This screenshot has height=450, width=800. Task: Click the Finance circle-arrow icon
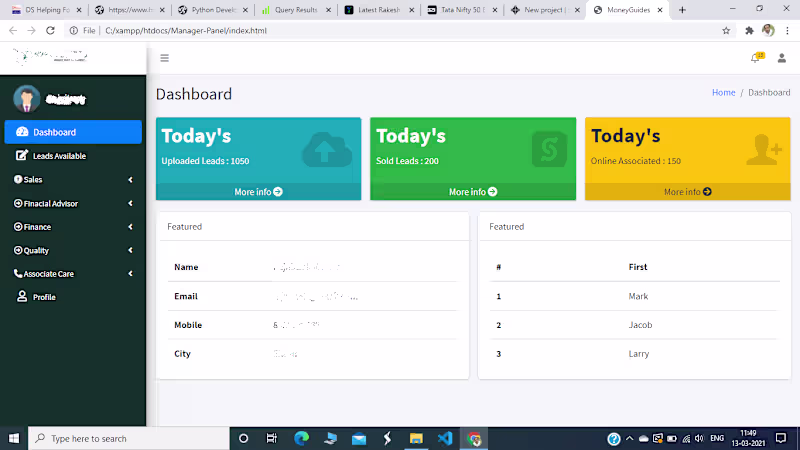pyautogui.click(x=18, y=227)
